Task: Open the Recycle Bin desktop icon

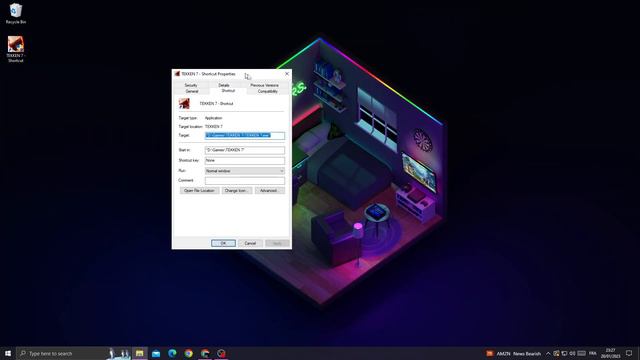Action: coord(16,13)
